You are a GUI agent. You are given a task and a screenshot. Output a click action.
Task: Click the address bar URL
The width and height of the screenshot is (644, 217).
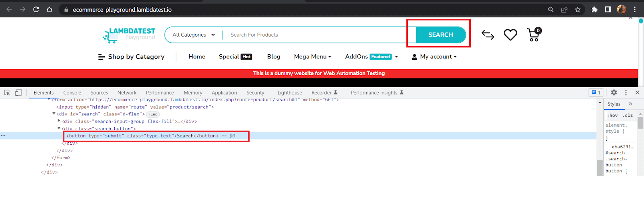pyautogui.click(x=122, y=10)
